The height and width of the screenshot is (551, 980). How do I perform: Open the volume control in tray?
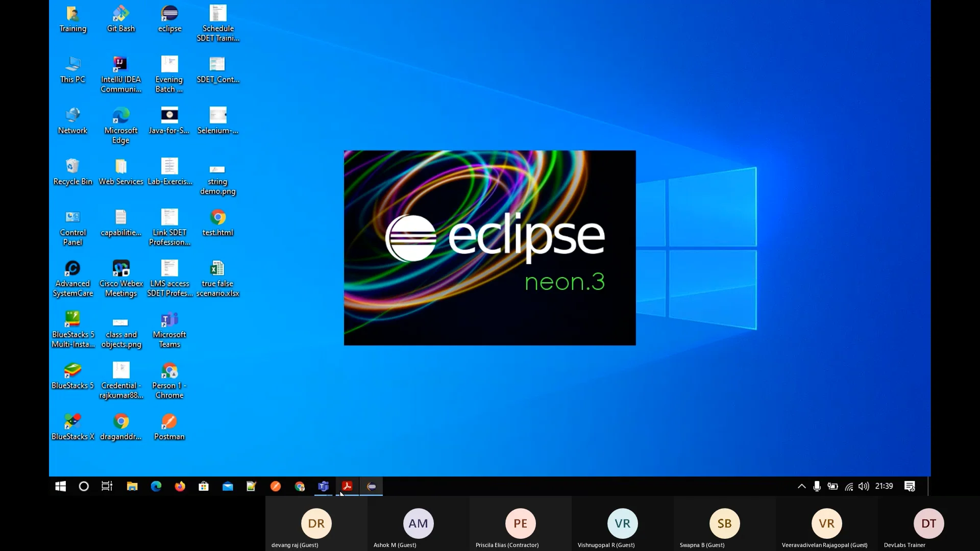point(864,486)
